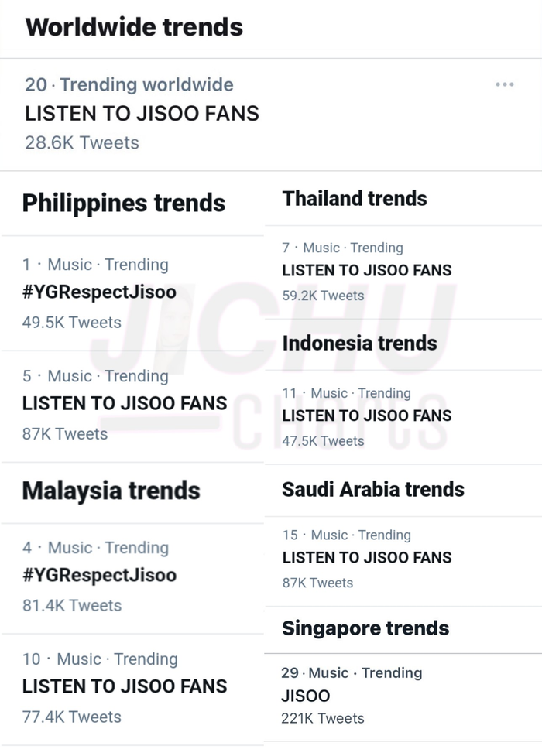This screenshot has width=542, height=756.
Task: Open the Saudi Arabia trends header
Action: [372, 489]
